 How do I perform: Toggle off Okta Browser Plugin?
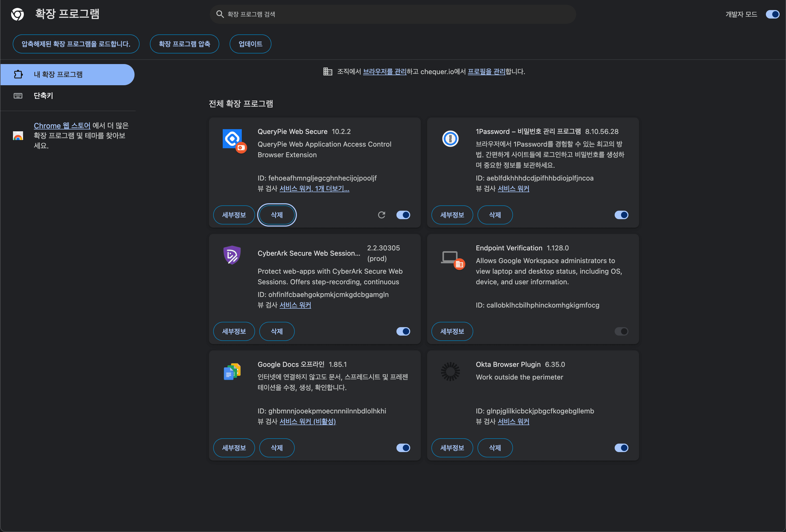621,448
